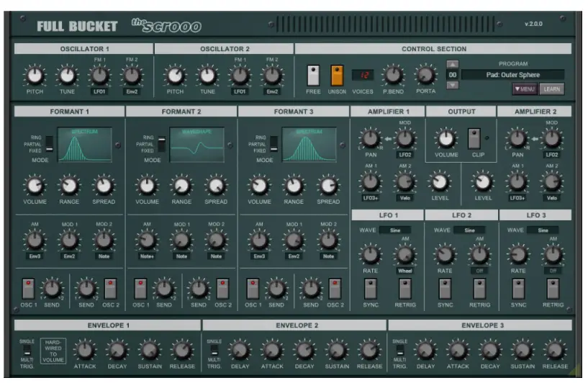Toggle the orange UNISON switch
The image size is (588, 383).
337,76
